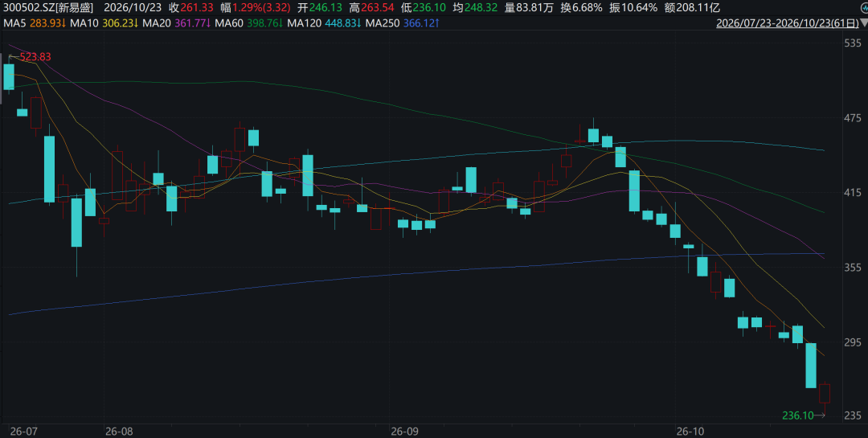Click the opening price 开246.13

(x=320, y=8)
